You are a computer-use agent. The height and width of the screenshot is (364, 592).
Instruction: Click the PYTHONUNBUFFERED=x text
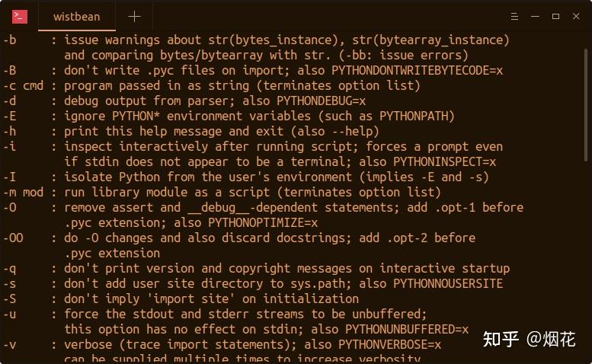coord(407,329)
